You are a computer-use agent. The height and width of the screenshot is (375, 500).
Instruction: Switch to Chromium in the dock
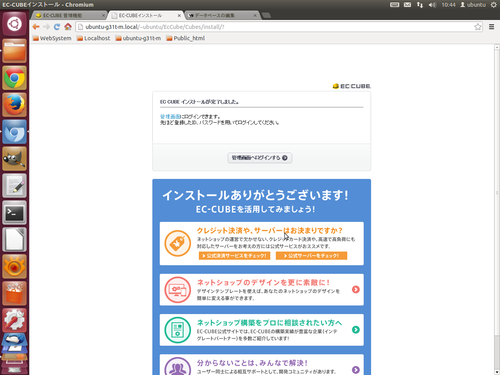(14, 132)
